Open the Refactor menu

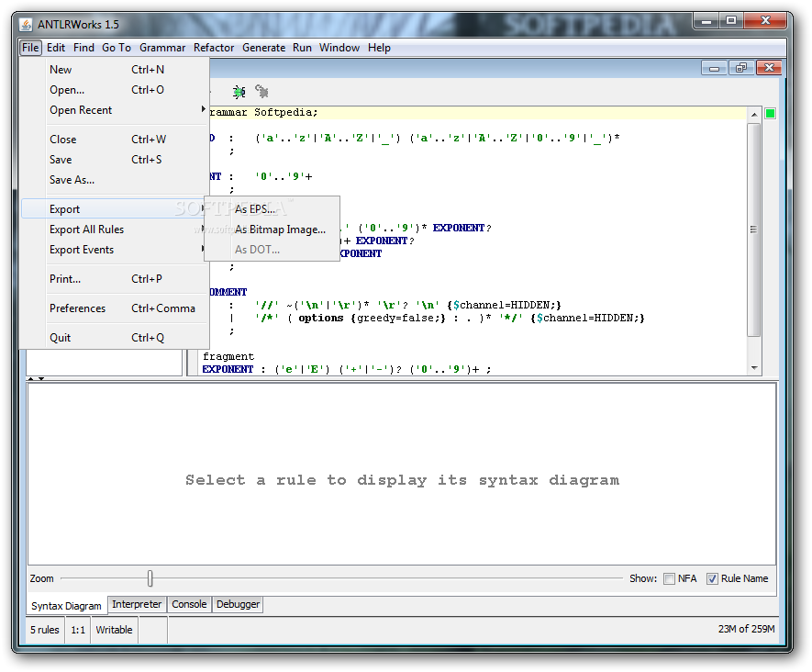click(214, 48)
